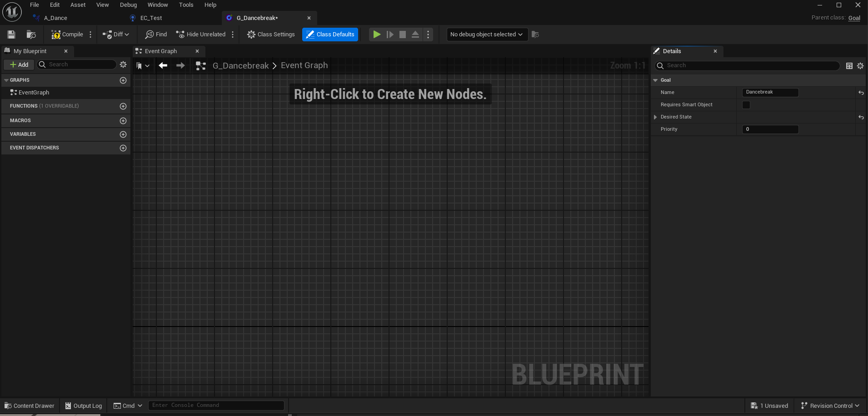The height and width of the screenshot is (416, 868).
Task: Browse to asset in Content Browser icon
Action: click(31, 35)
